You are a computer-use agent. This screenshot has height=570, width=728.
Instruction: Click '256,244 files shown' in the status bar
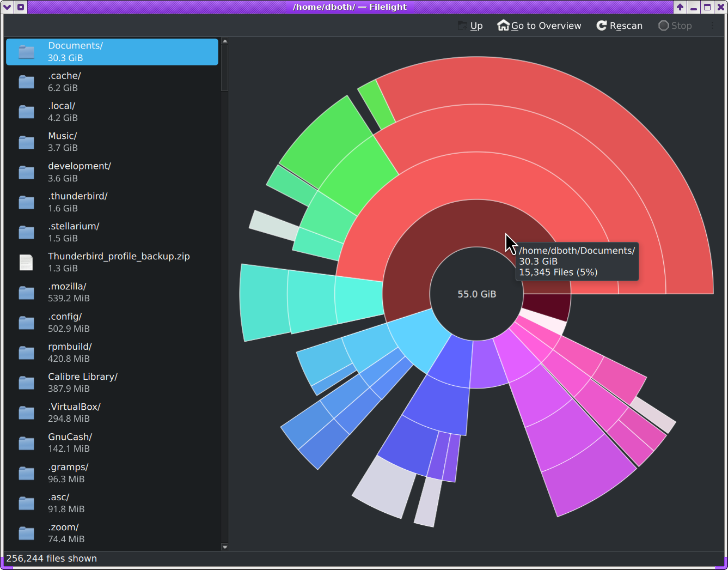(x=52, y=559)
